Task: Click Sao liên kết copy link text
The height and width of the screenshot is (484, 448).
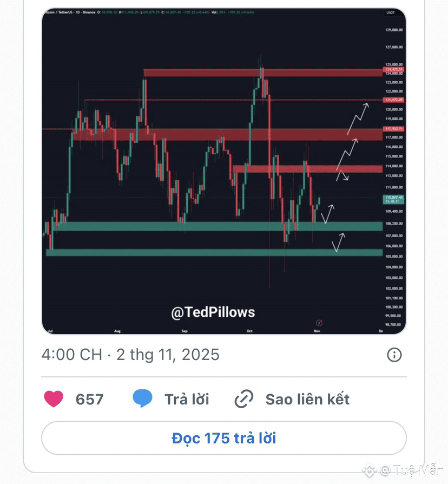Action: 307,400
